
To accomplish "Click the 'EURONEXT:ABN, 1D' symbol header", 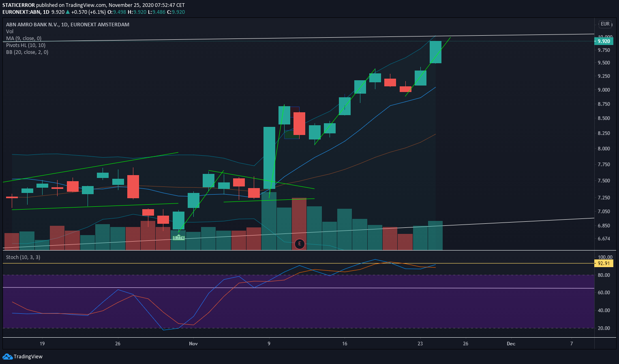I will (x=26, y=12).
